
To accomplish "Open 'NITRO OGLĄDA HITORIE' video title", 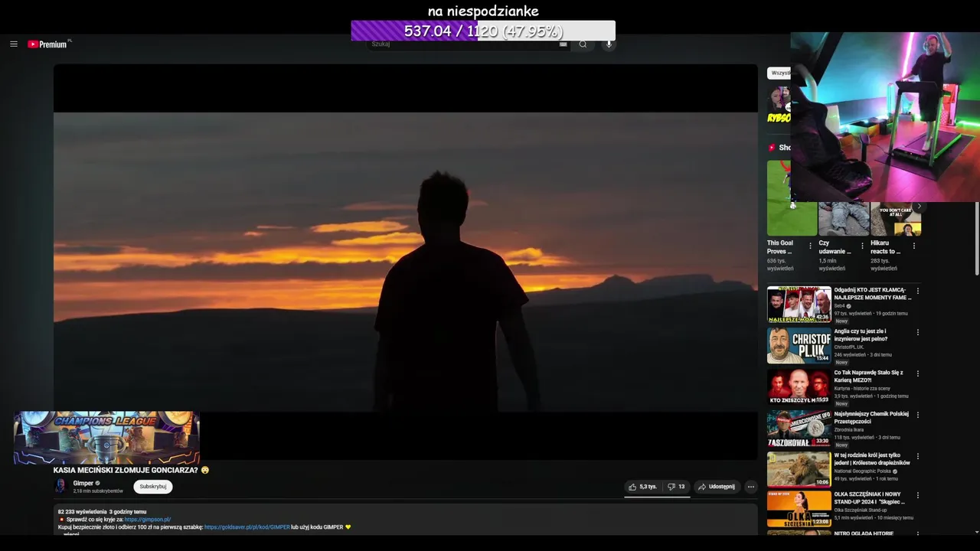I will (x=864, y=533).
